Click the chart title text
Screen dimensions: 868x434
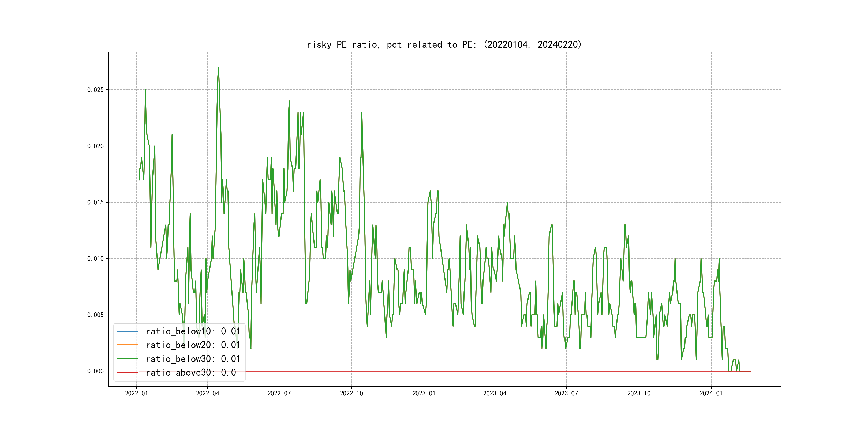444,44
